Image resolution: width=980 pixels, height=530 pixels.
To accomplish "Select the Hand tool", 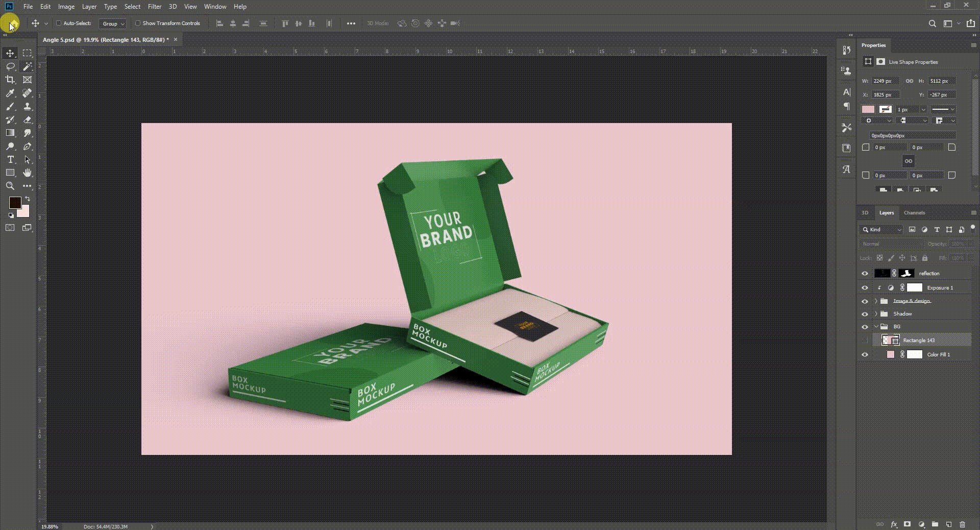I will 28,173.
